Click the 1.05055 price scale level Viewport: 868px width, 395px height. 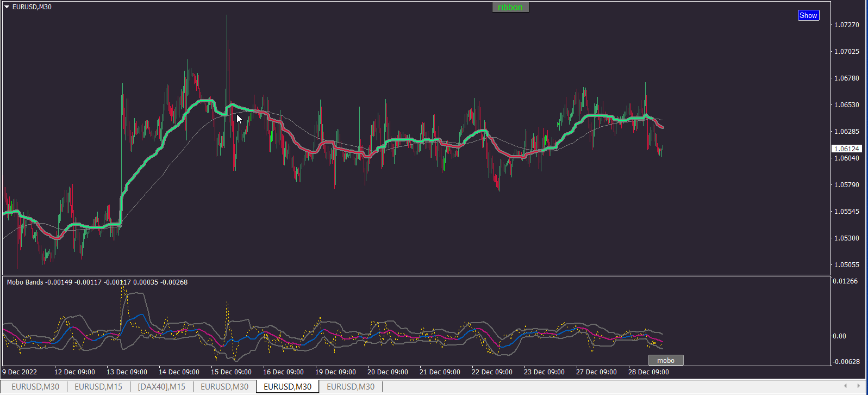[x=847, y=265]
